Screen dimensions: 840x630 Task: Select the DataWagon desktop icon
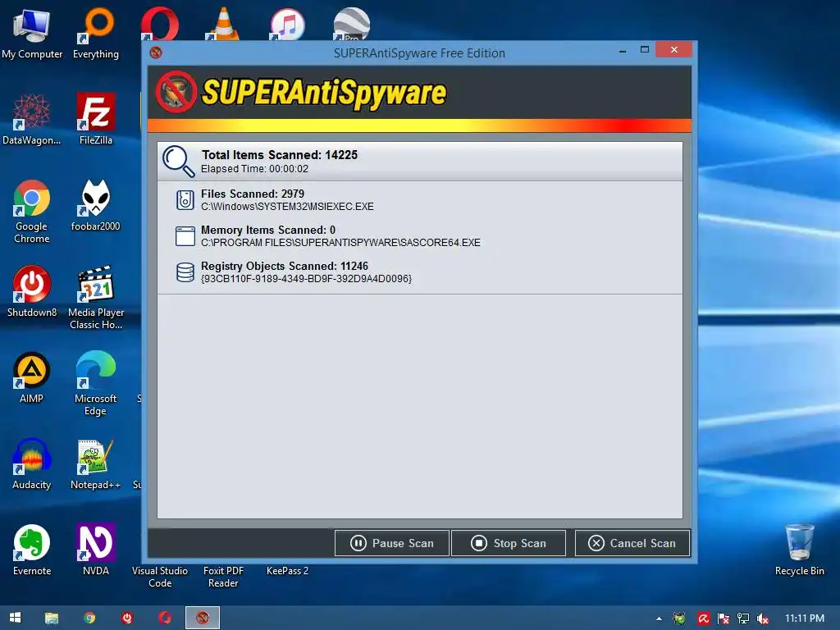pos(32,119)
